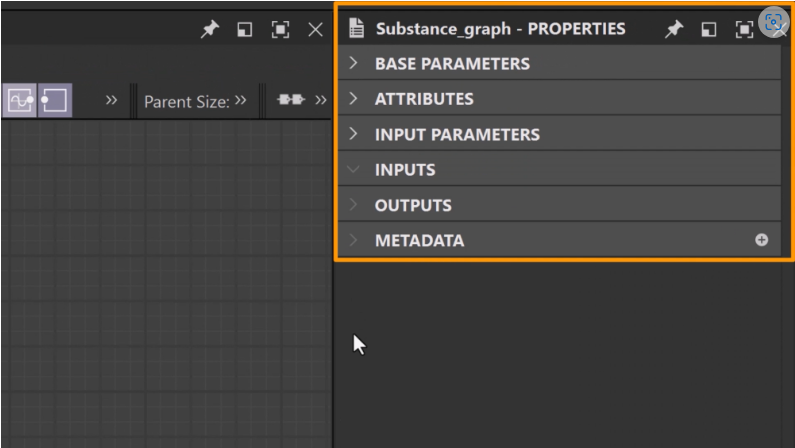Expand the ATTRIBUTES section
Viewport: 795px width, 448px height.
coord(353,99)
